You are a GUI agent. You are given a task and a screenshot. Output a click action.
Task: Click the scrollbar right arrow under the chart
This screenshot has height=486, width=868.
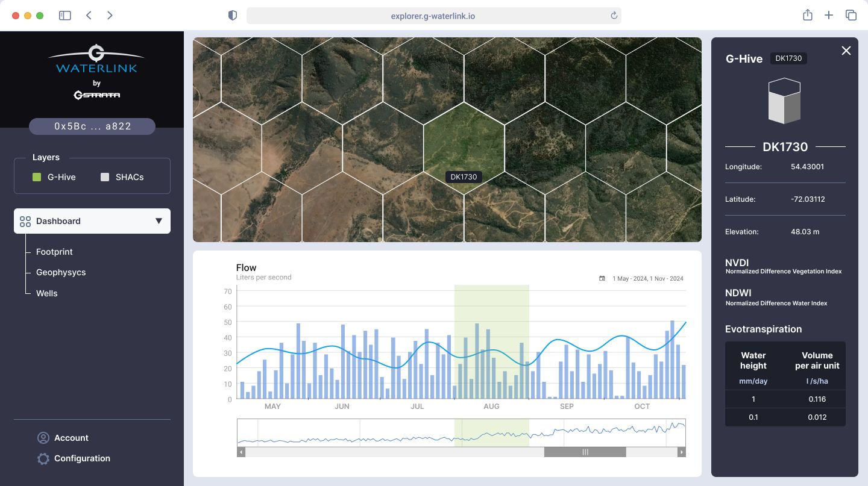pos(682,452)
